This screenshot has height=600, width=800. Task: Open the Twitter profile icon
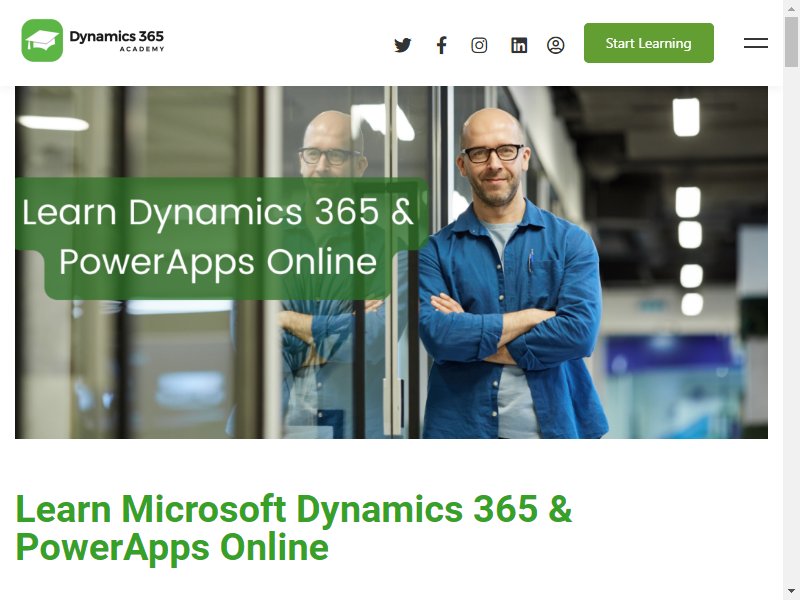point(403,45)
